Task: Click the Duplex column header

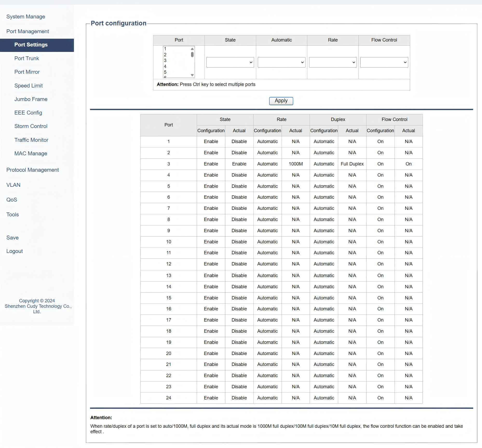Action: [x=338, y=119]
